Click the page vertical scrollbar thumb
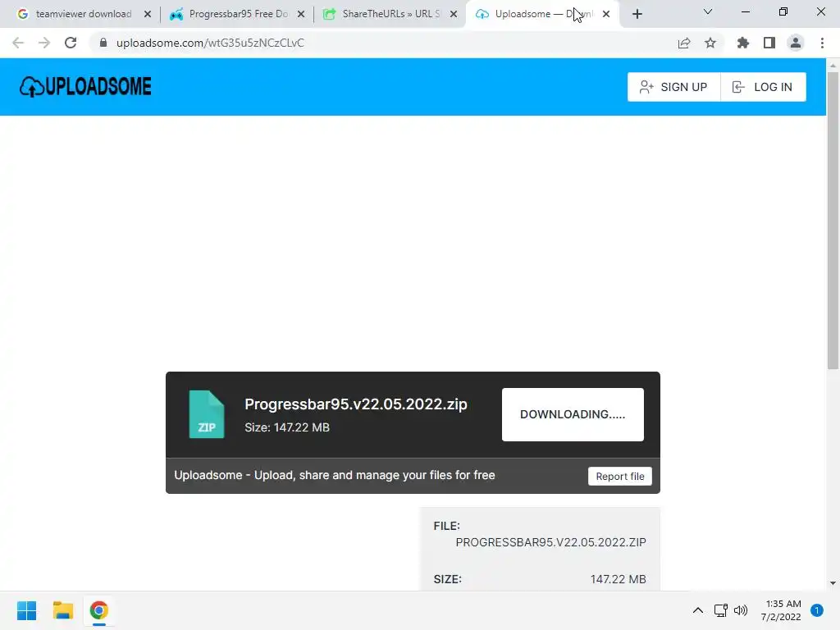This screenshot has width=840, height=630. 833,220
